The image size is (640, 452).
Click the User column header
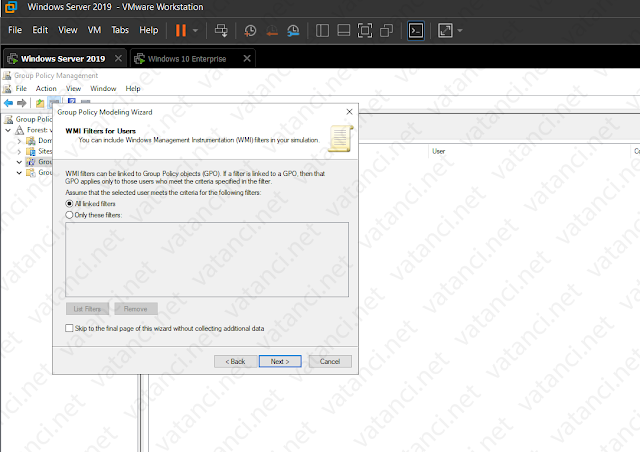point(438,151)
